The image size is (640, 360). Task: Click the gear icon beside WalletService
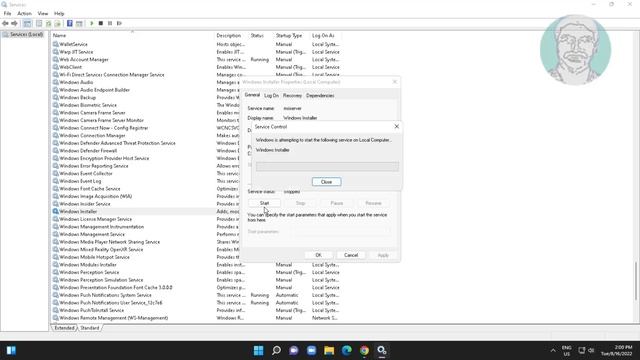tap(56, 44)
